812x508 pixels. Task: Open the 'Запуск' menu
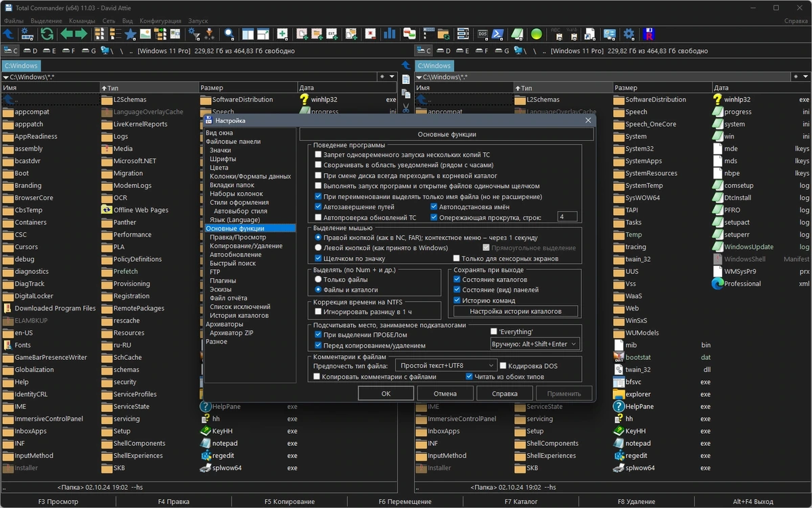[x=198, y=21]
